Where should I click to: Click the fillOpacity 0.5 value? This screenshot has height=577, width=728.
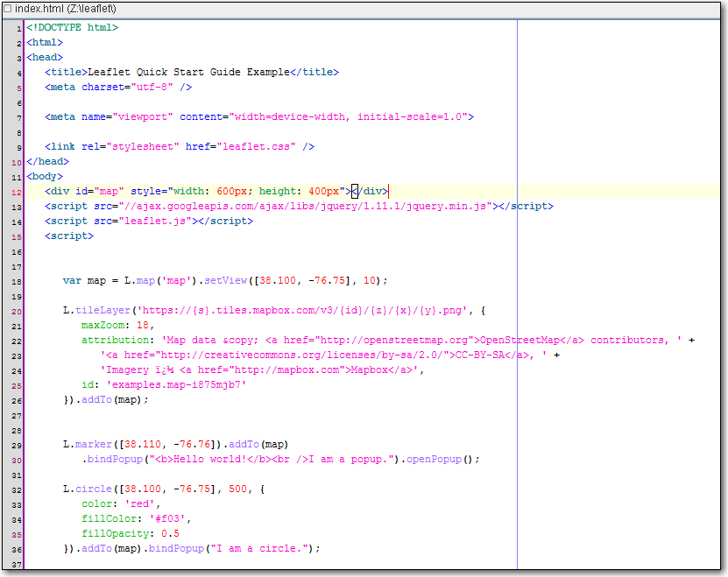coord(170,534)
